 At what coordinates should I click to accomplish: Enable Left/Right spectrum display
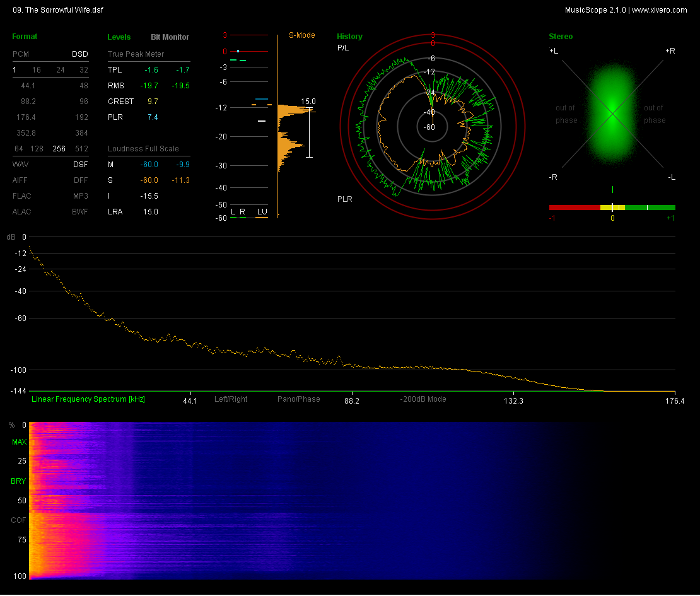tap(231, 399)
